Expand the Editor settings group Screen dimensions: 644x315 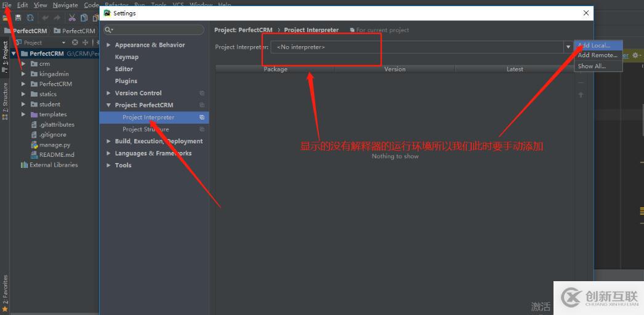[x=108, y=69]
